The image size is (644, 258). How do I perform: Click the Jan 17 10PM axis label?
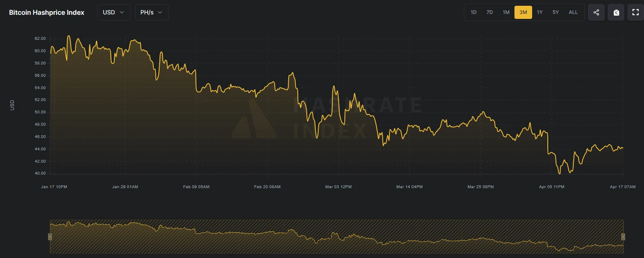pos(54,187)
